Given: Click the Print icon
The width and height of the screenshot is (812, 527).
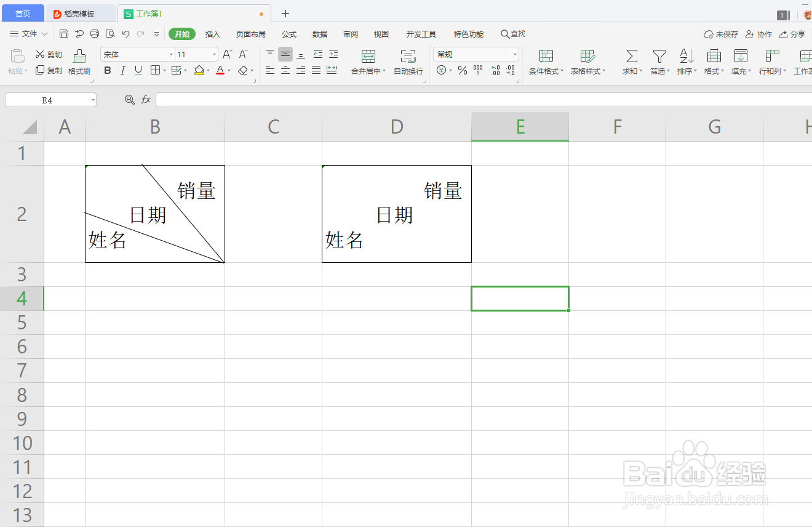Looking at the screenshot, I should tap(95, 34).
